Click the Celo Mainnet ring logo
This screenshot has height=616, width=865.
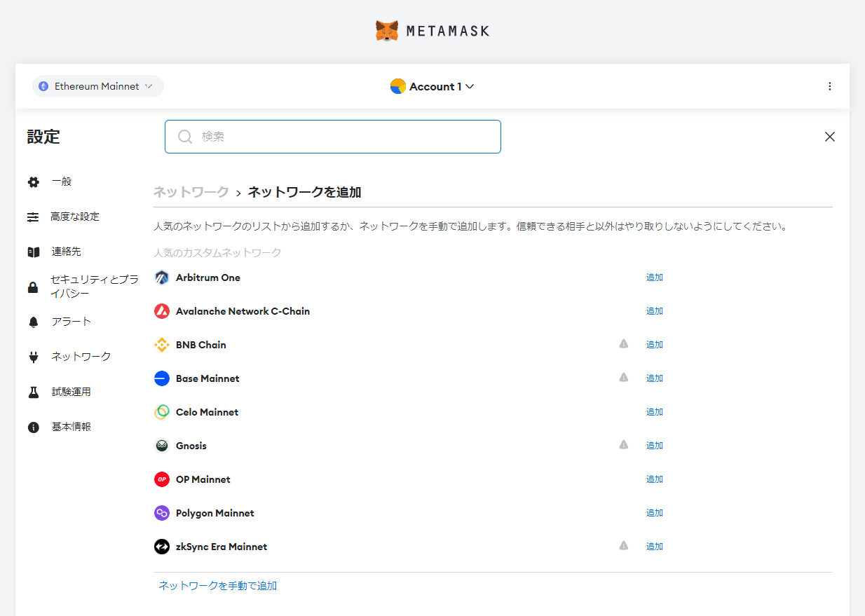[x=162, y=412]
